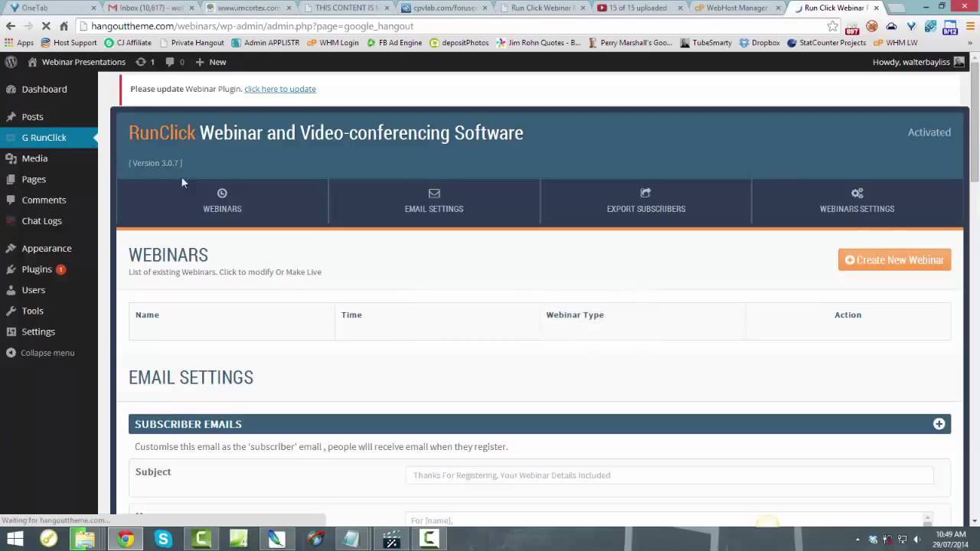Viewport: 980px width, 551px height.
Task: Go back using browser back arrow
Action: tap(11, 26)
